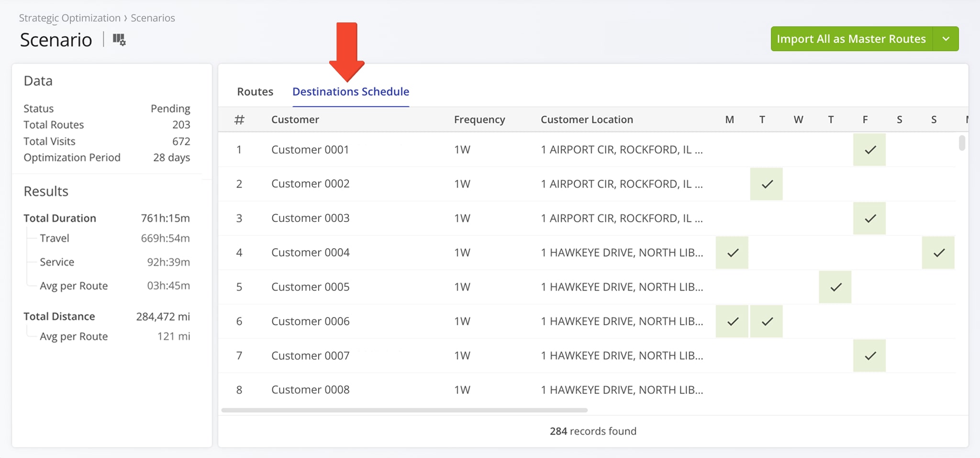Screen dimensions: 980x458
Task: Select the Customer 0008 name cell
Action: [311, 390]
